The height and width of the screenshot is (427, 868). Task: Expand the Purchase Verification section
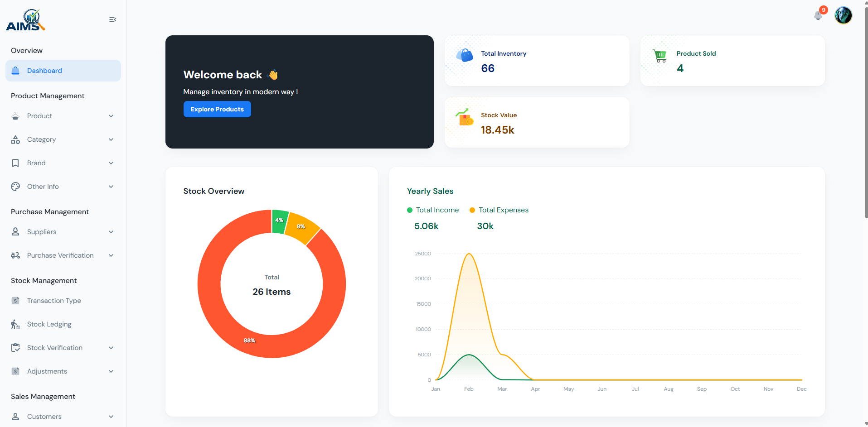tap(111, 255)
